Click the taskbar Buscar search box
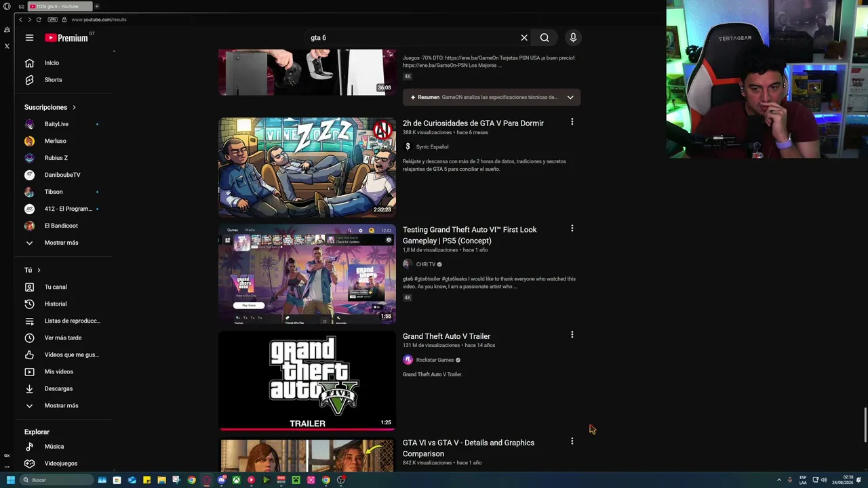 point(57,480)
